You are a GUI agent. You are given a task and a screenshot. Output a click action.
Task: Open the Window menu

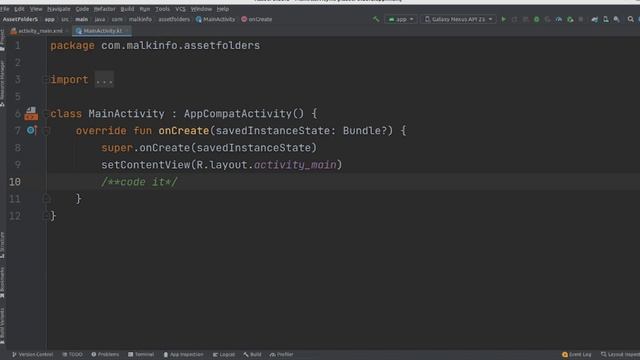[201, 9]
